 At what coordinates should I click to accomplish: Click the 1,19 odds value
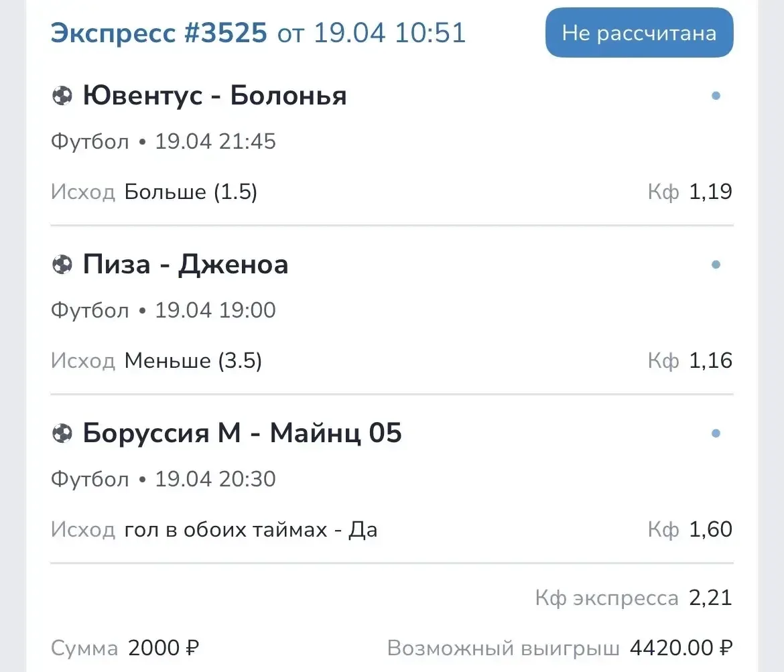[x=711, y=193]
